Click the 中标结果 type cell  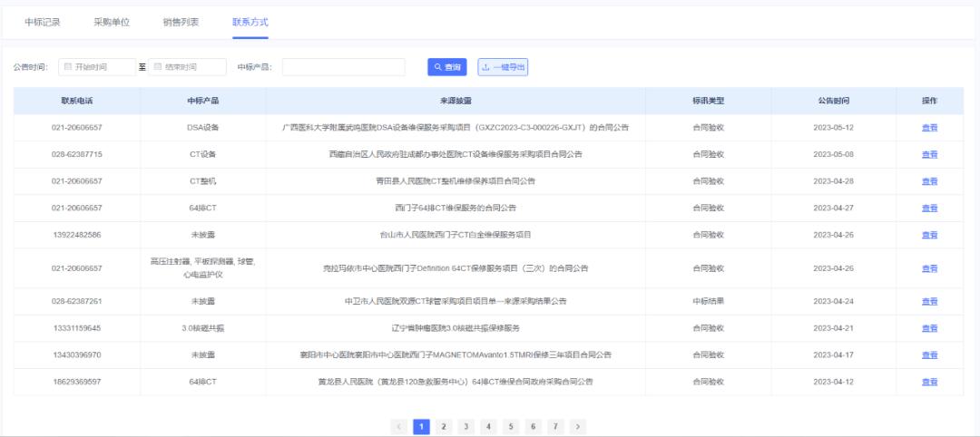(708, 302)
